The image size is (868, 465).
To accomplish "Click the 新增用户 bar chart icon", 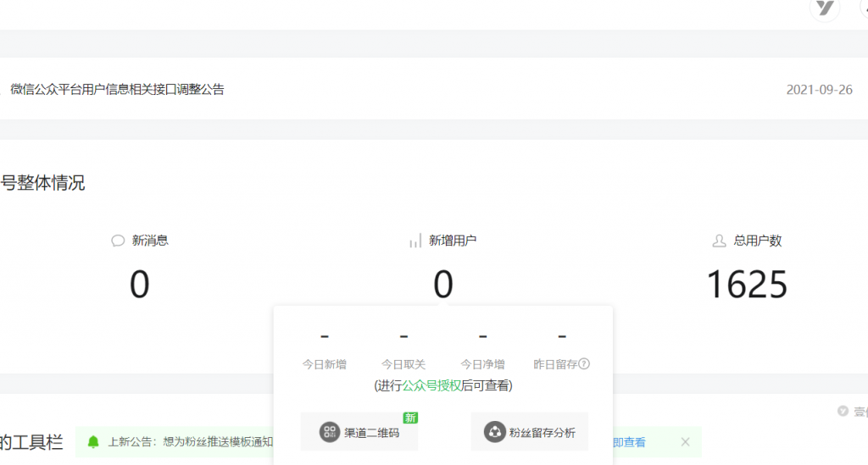I will (x=415, y=241).
